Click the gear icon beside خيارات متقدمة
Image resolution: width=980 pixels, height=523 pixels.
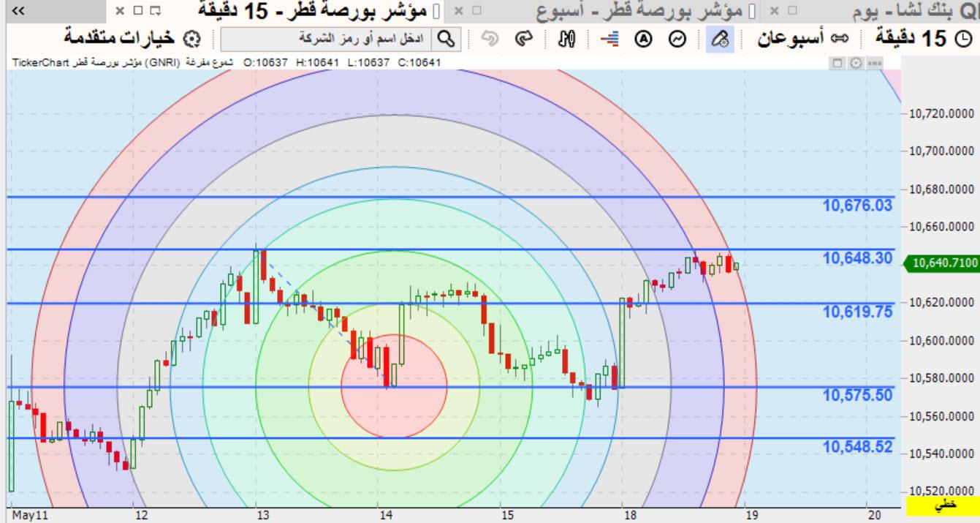(x=191, y=38)
